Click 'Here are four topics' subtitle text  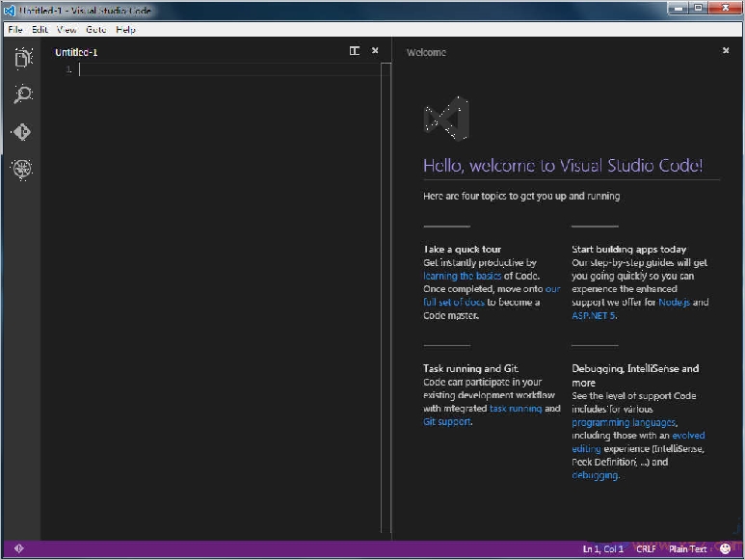[521, 197]
